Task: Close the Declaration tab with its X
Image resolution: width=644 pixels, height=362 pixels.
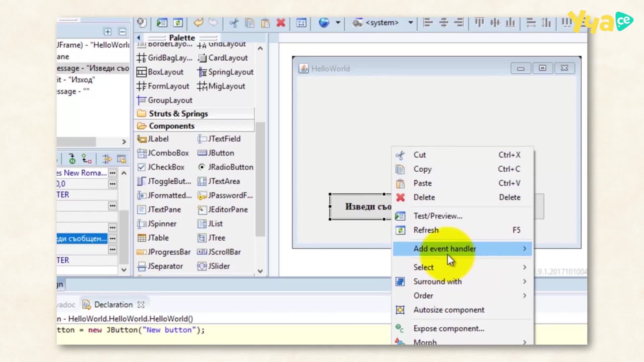Action: (141, 305)
